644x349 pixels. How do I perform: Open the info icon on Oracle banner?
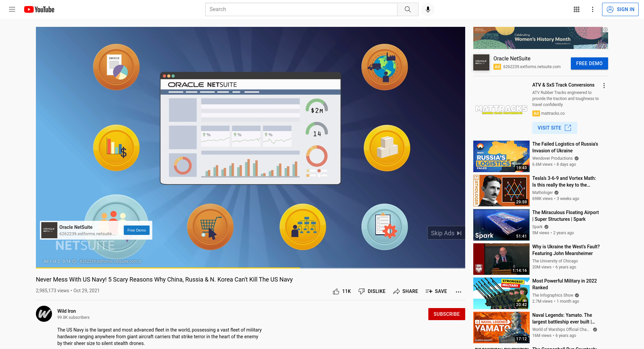pyautogui.click(x=605, y=30)
